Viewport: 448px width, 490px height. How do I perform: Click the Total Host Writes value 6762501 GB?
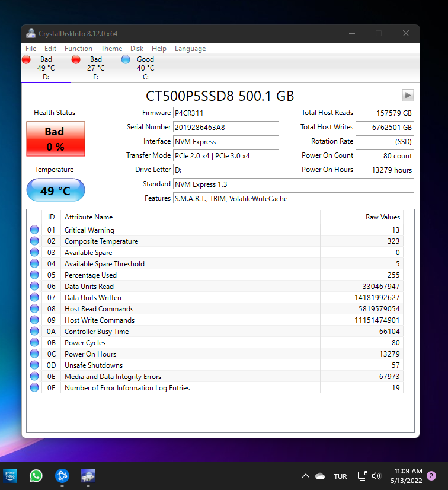(385, 127)
